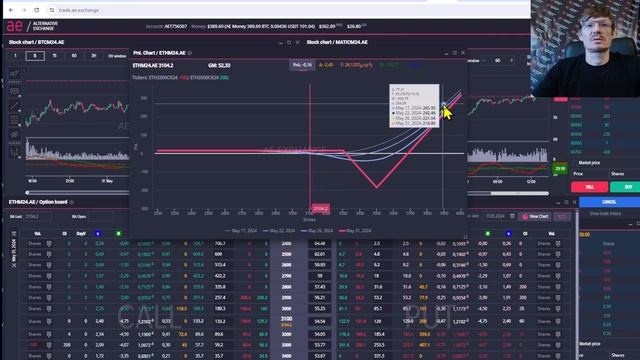Pick the topmost drawing tool icon in BTCM24 chart
This screenshot has height=360, width=640.
14,74
